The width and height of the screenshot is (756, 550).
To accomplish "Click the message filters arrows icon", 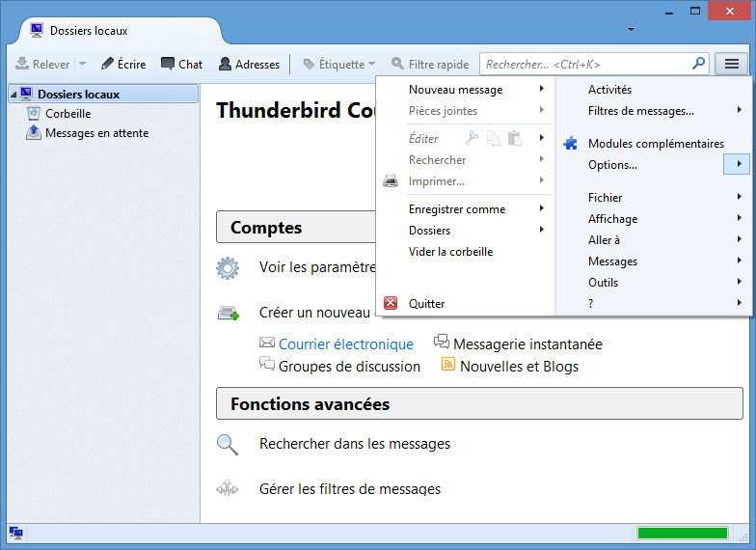I will click(x=228, y=488).
